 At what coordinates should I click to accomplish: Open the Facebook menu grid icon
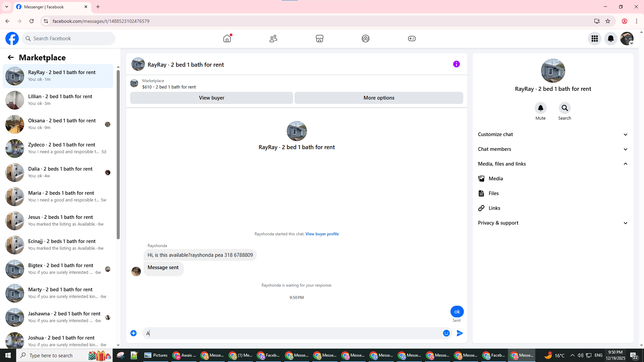(594, 39)
